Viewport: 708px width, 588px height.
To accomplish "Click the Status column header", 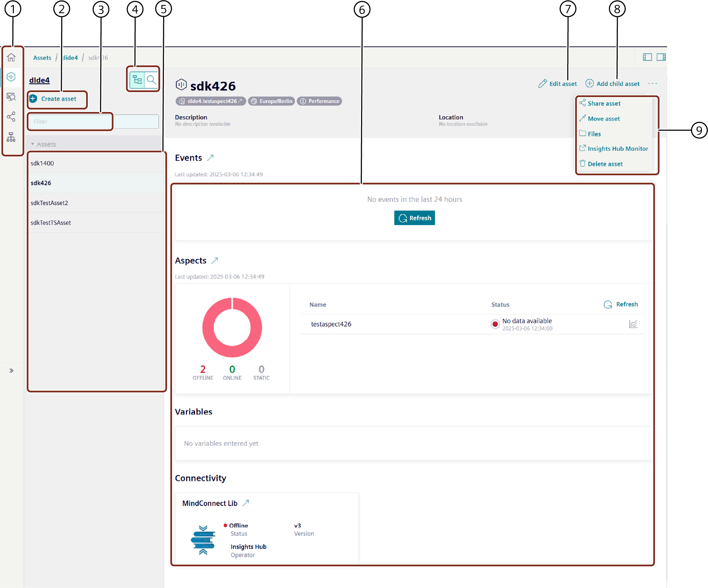I will (500, 305).
